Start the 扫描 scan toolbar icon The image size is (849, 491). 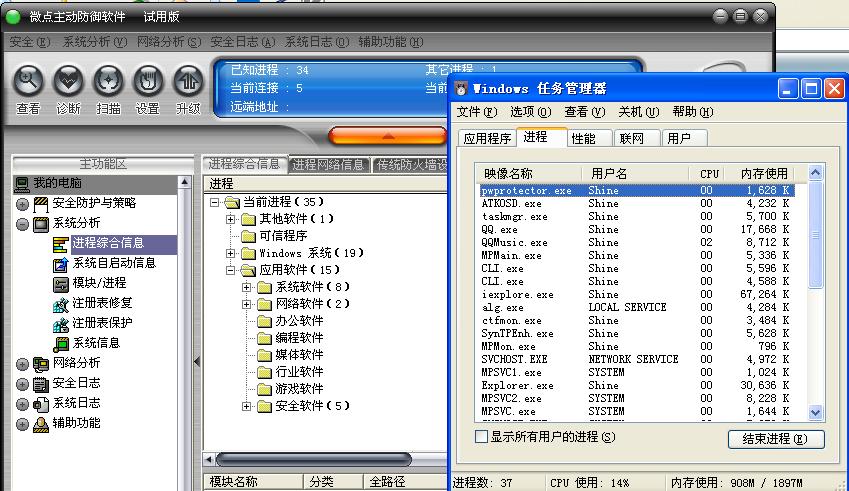click(108, 81)
